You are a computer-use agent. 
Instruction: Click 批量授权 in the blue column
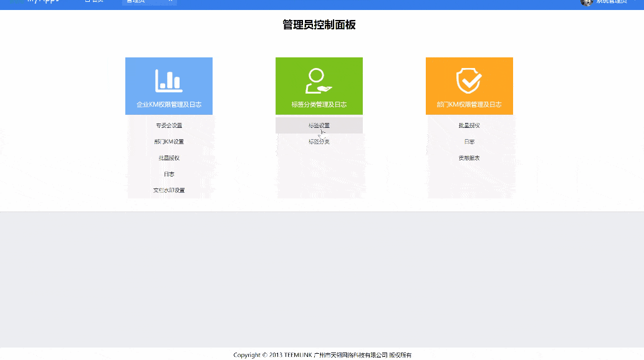(x=168, y=158)
